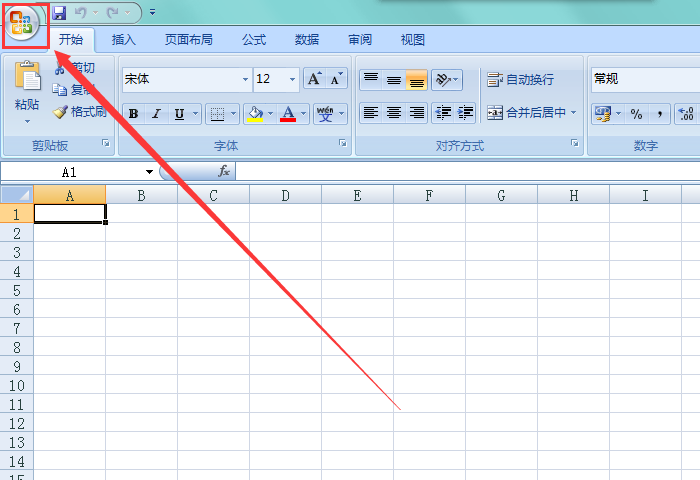
Task: Open the 审阅 tab
Action: pyautogui.click(x=360, y=40)
